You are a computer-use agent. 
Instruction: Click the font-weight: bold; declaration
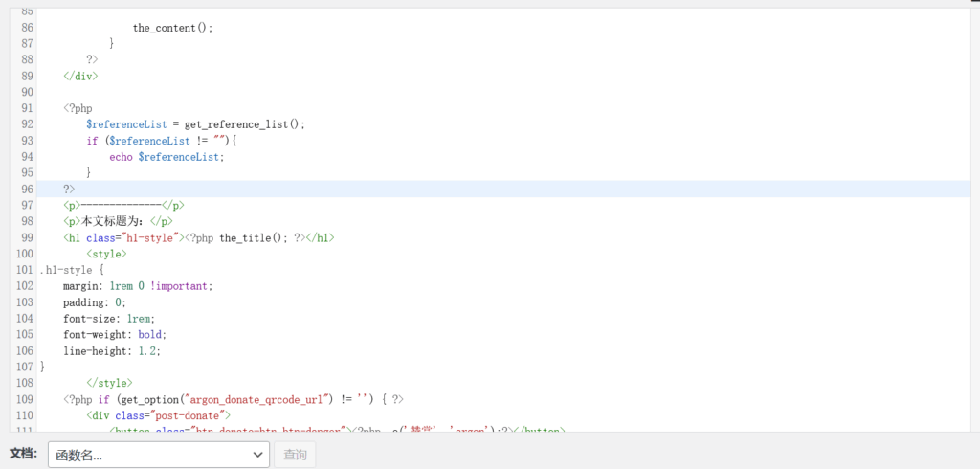point(115,335)
